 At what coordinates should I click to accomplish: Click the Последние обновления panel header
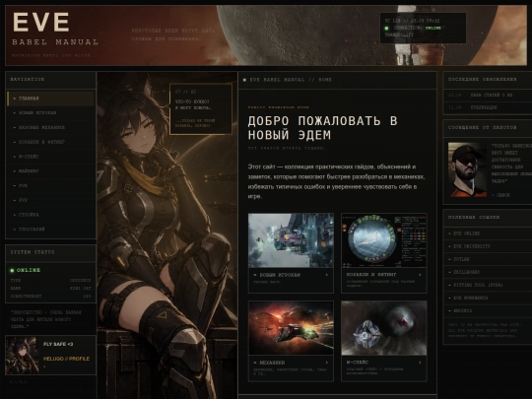click(488, 80)
